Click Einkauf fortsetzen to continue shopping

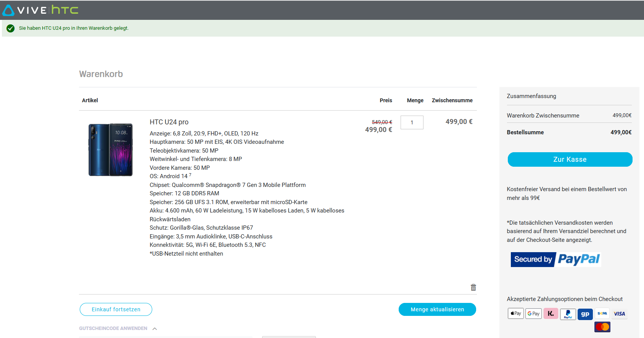tap(116, 309)
